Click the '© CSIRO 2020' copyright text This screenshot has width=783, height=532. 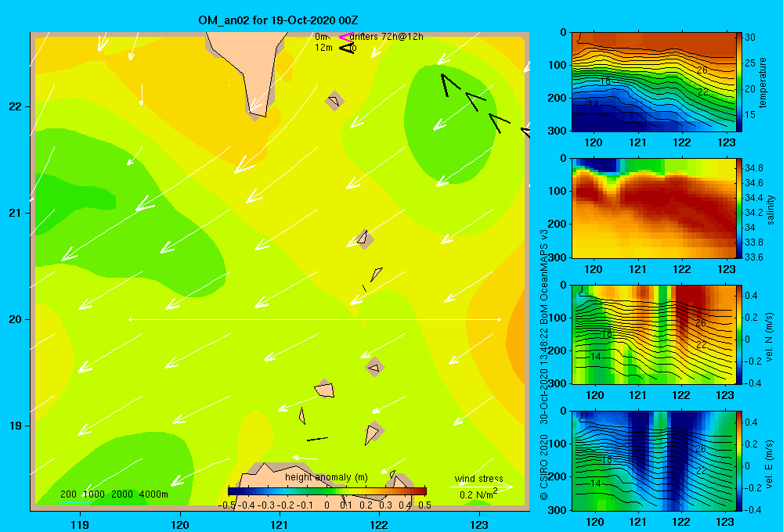click(x=544, y=465)
